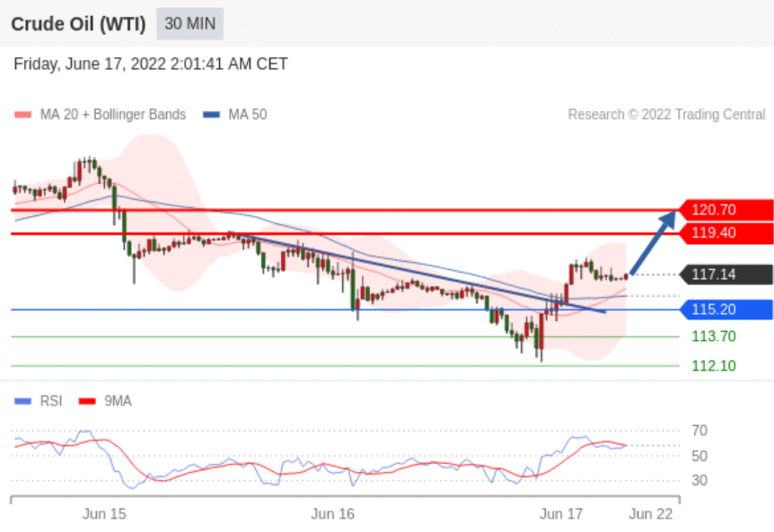
Task: Click the red 9MA legend swatch
Action: point(87,401)
